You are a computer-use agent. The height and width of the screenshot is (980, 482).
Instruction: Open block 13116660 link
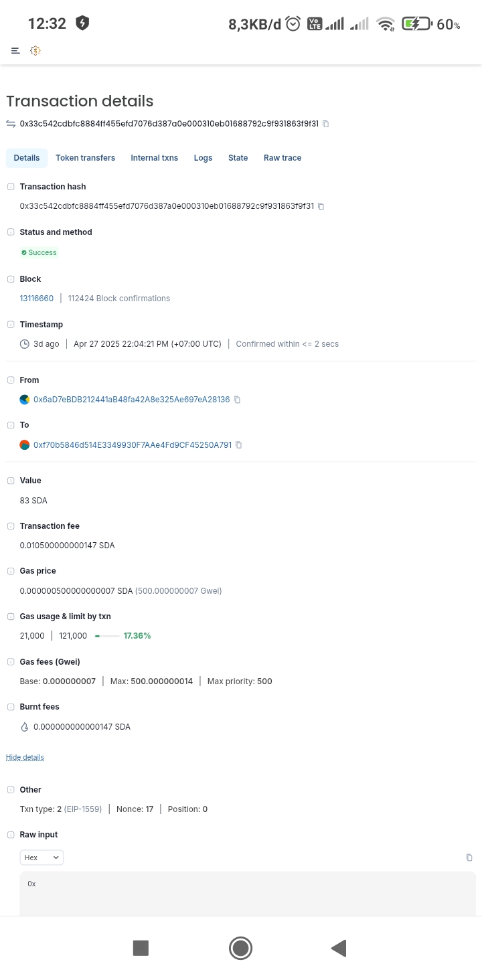[x=37, y=299]
